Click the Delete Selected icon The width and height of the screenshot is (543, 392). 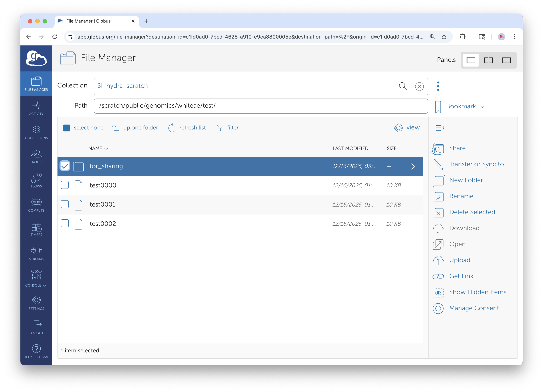point(438,212)
